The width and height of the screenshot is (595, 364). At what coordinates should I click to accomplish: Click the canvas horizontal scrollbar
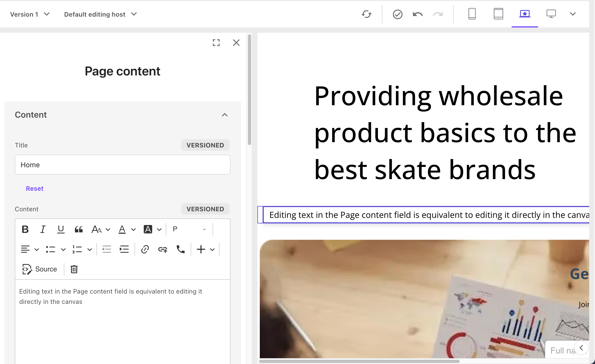tap(359, 361)
